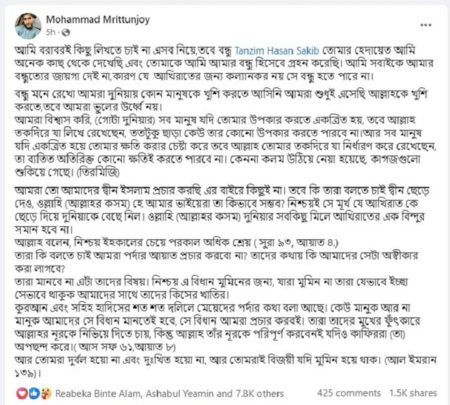View the 1.5K shares list
The image size is (450, 405).
(413, 393)
